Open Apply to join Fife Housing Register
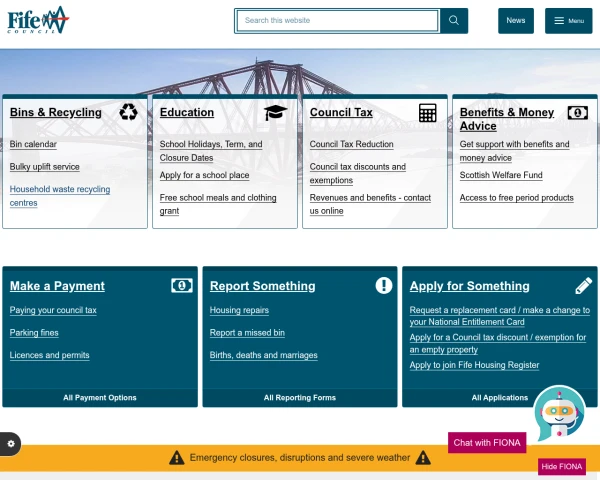Viewport: 600px width, 480px height. [474, 365]
